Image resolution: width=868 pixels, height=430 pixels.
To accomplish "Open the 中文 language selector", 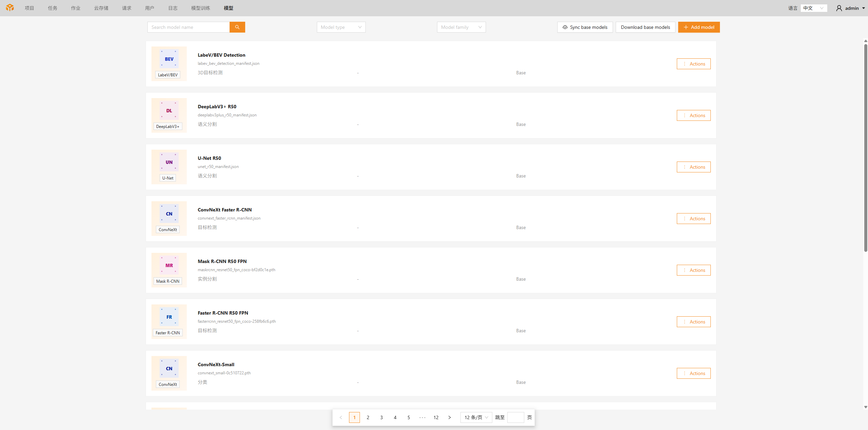I will coord(814,8).
